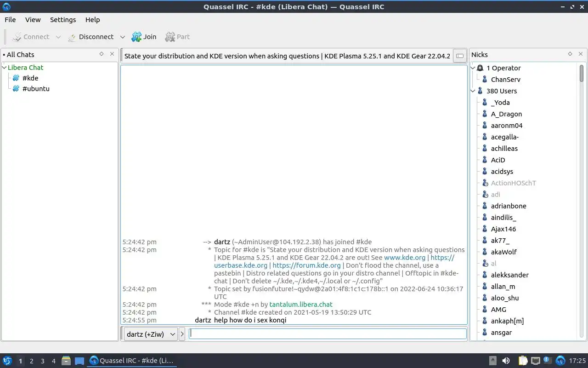The width and height of the screenshot is (588, 368).
Task: Click the A_Dragon user icon
Action: pyautogui.click(x=485, y=114)
